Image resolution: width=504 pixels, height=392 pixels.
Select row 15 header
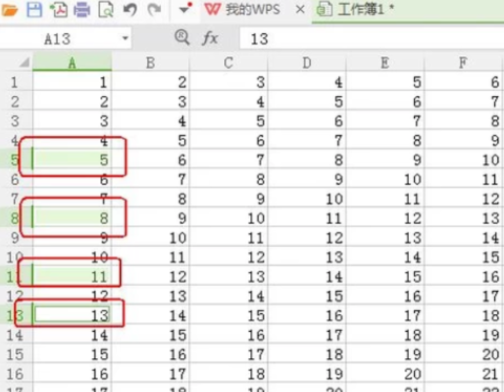point(15,354)
